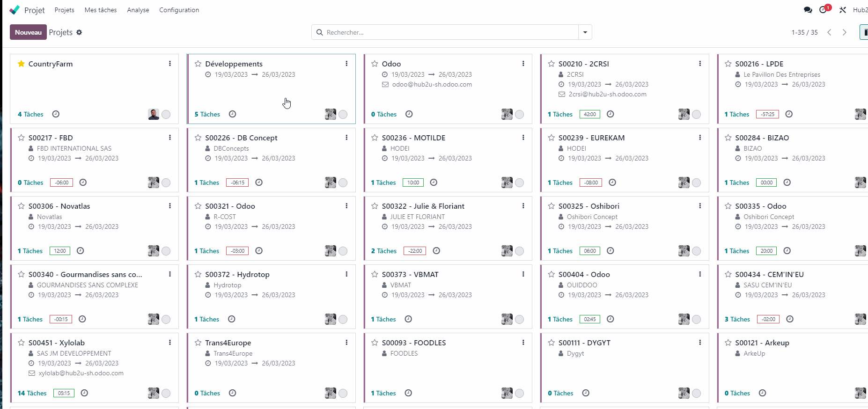Open activity clock on S00404 - Odoo card
This screenshot has height=409, width=868.
610,319
